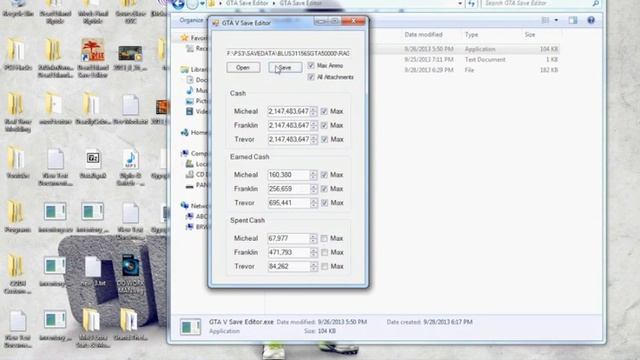Click the spinner arrows on Trevor's Cash

(313, 139)
